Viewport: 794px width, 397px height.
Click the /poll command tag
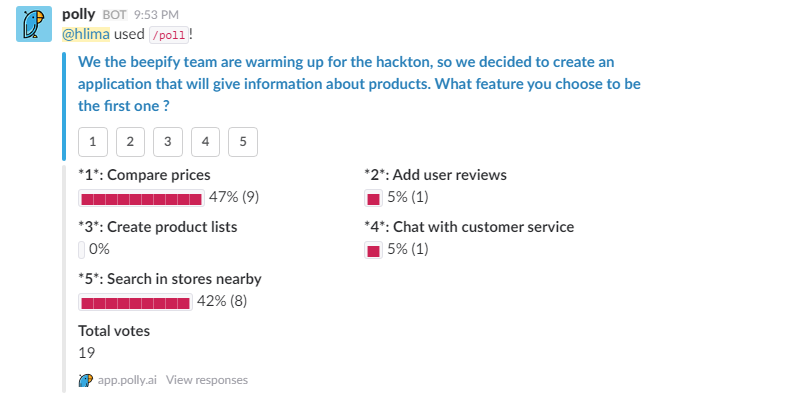click(x=169, y=35)
